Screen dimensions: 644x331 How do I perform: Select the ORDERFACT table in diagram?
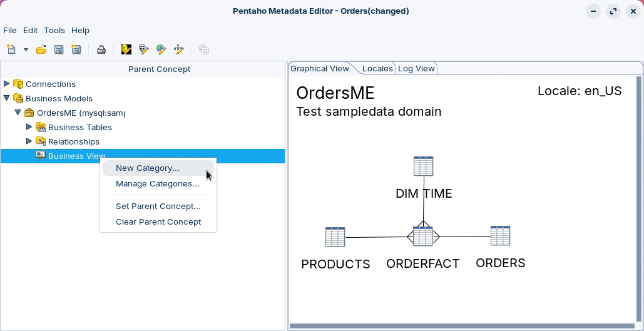pyautogui.click(x=423, y=237)
